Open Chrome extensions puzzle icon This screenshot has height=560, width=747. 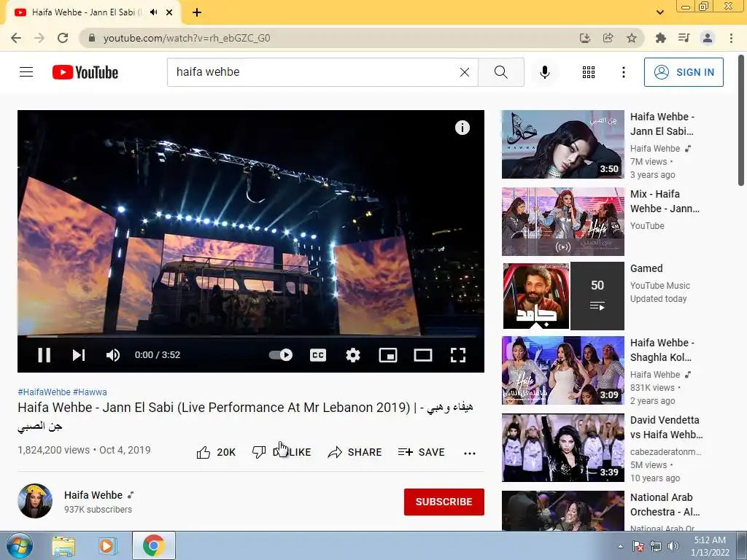pos(660,38)
